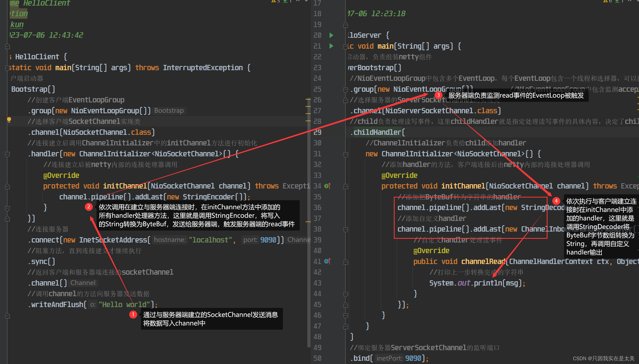The width and height of the screenshot is (639, 364).
Task: Click the 12:43:42 timestamp in left editor
Action: tap(66, 35)
